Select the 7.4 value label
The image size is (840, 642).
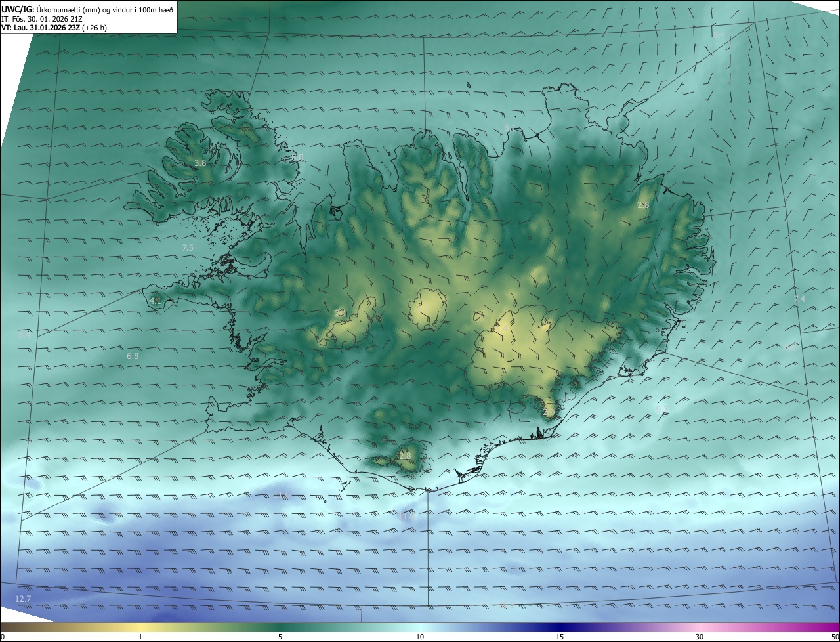pos(799,299)
